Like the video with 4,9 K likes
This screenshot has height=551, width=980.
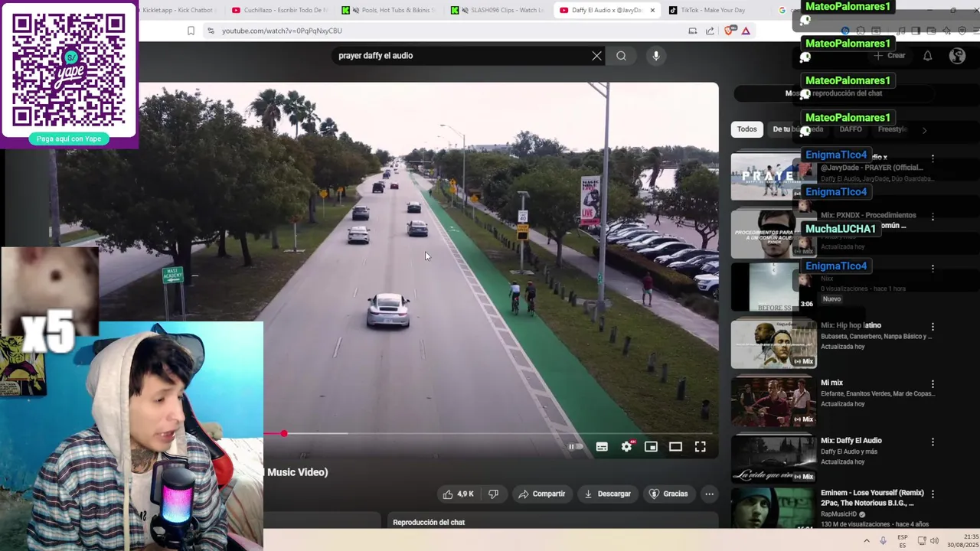point(458,494)
